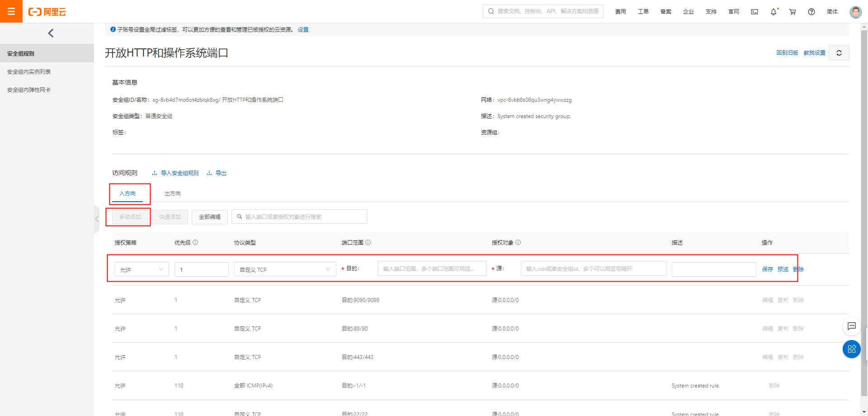Open the 官网 top menu
Screen dimensions: 868x416
coord(734,12)
